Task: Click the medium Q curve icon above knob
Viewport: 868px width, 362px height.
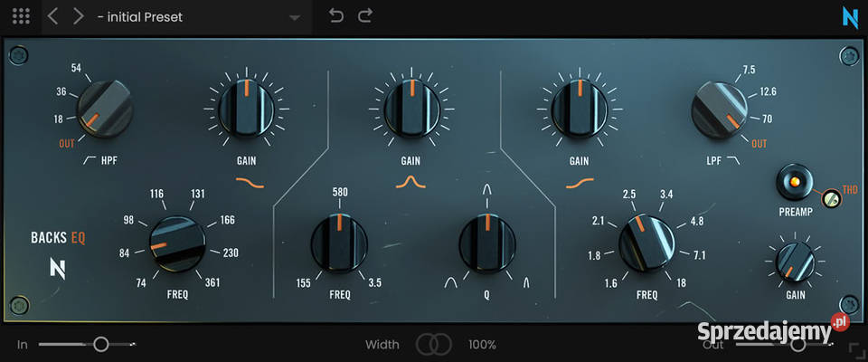Action: click(487, 191)
